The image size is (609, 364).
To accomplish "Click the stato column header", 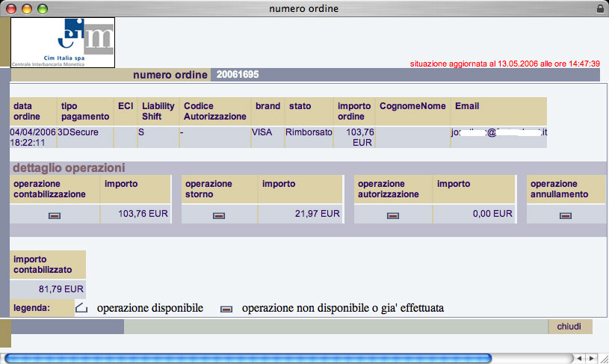I will (x=300, y=106).
